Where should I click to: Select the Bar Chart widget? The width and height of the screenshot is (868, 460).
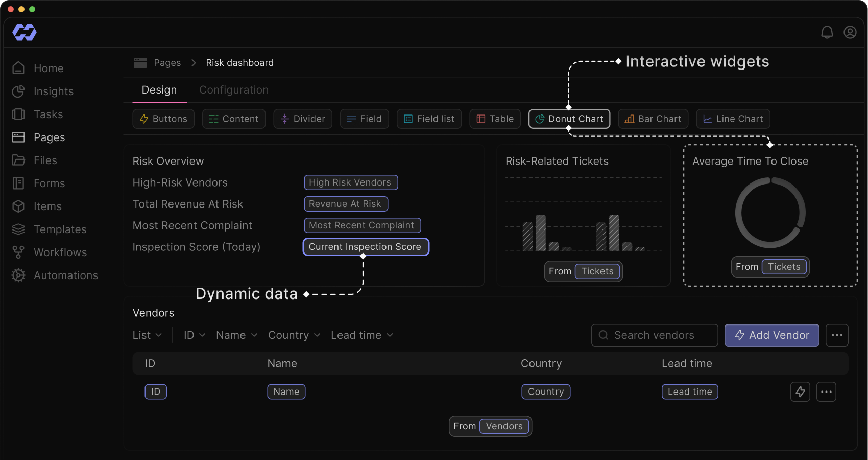tap(653, 119)
